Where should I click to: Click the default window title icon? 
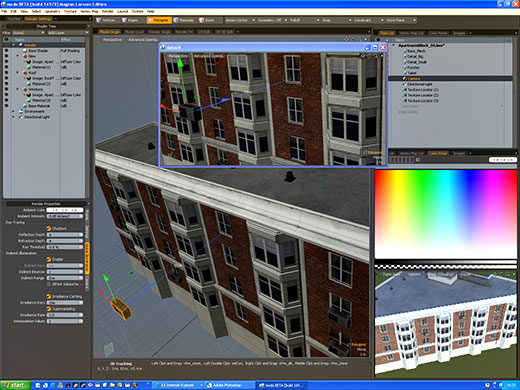coord(163,47)
